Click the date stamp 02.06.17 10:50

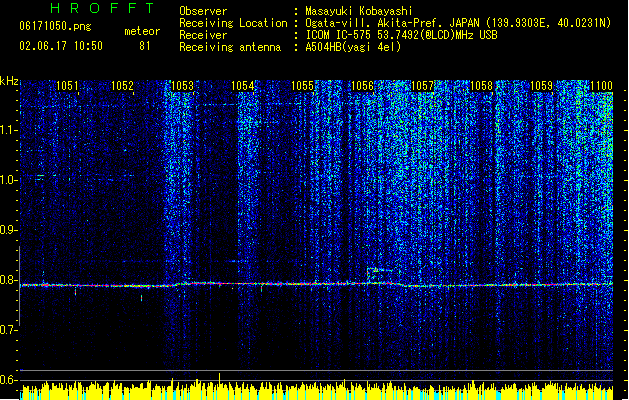(x=61, y=46)
